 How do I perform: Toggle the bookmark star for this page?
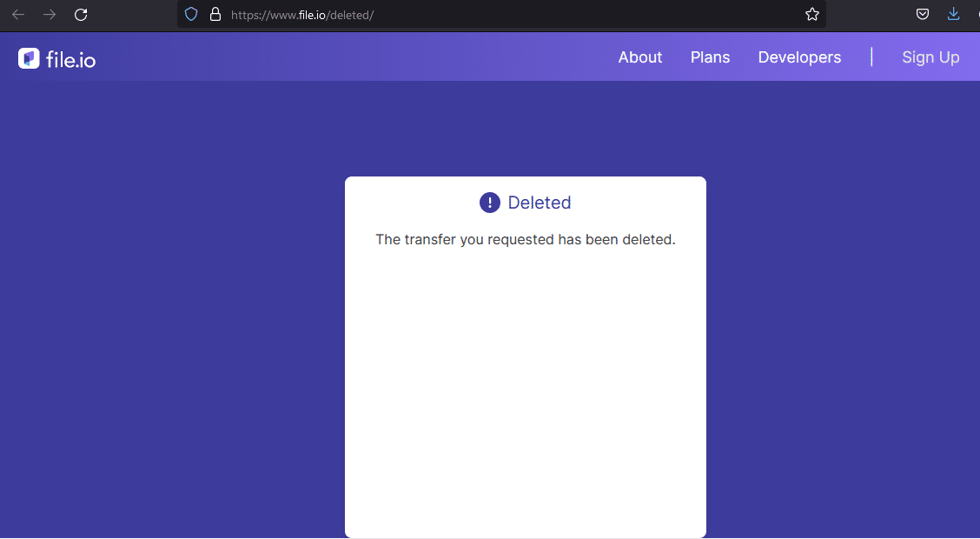click(811, 14)
